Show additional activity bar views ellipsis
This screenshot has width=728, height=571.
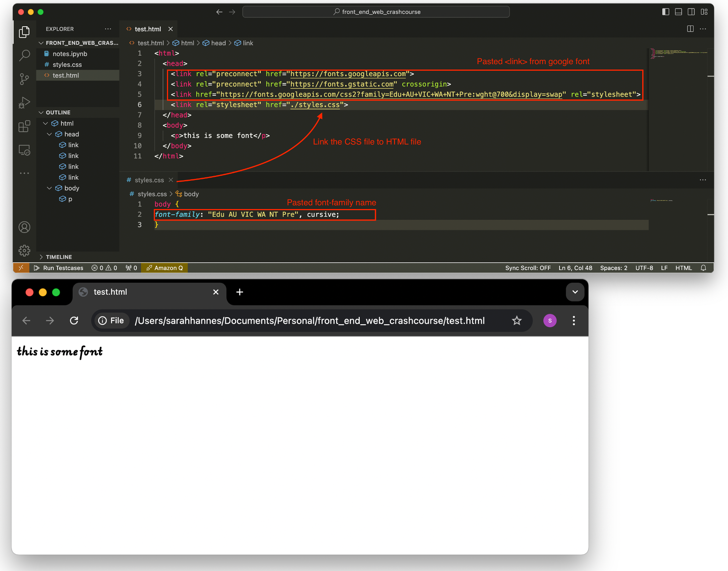click(x=24, y=173)
